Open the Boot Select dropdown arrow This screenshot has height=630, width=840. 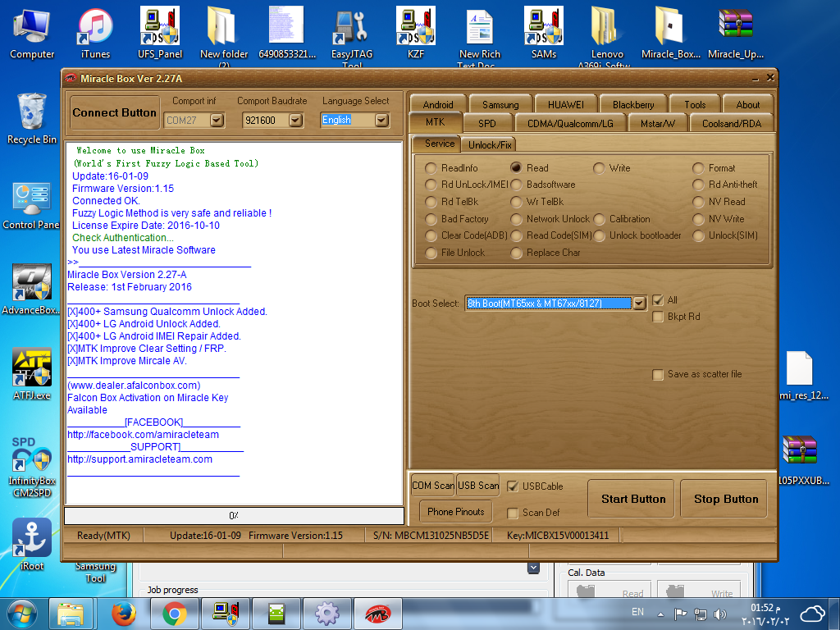pos(639,304)
